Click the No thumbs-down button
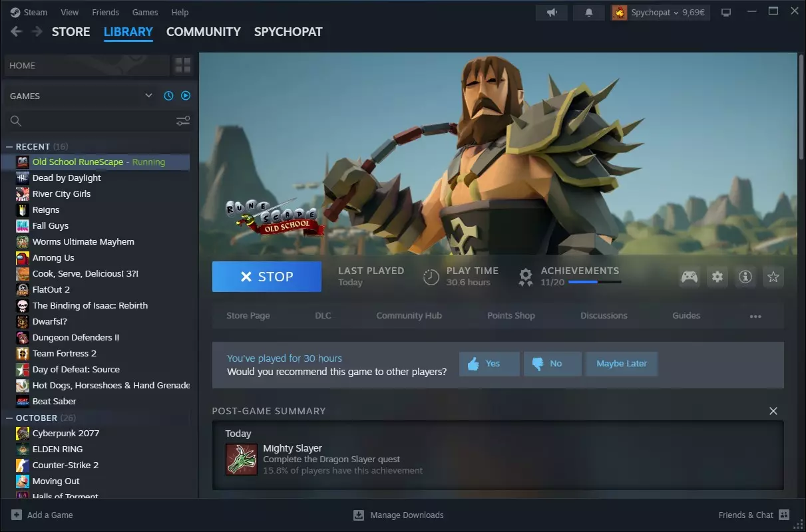Screen dimensions: 806x532 (552, 364)
